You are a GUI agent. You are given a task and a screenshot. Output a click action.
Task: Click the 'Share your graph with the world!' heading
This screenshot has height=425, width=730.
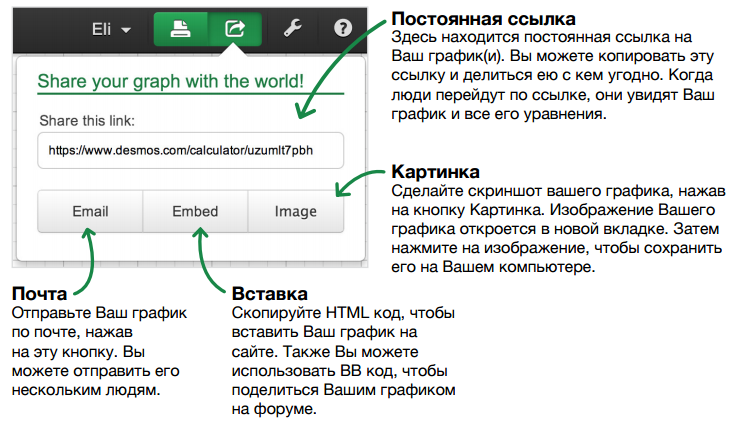coord(170,81)
